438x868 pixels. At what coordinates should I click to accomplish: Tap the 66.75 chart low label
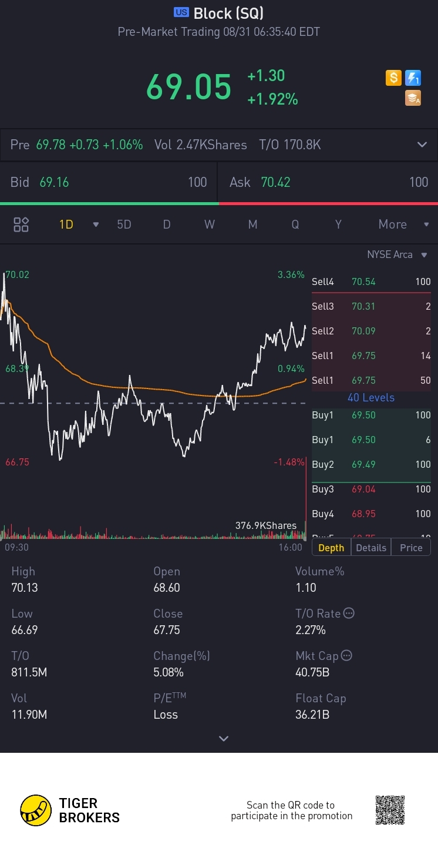[17, 462]
